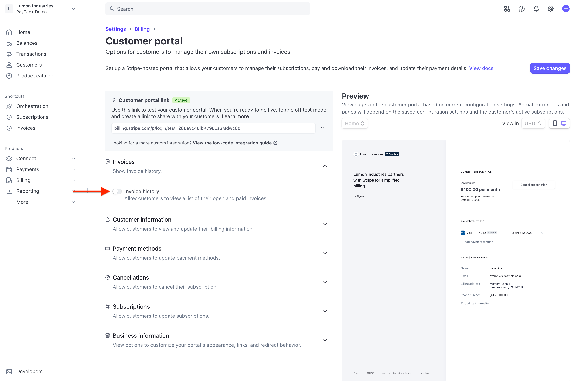Open portal link options via ellipsis icon
Viewport: 588px width, 381px height.
pos(322,128)
